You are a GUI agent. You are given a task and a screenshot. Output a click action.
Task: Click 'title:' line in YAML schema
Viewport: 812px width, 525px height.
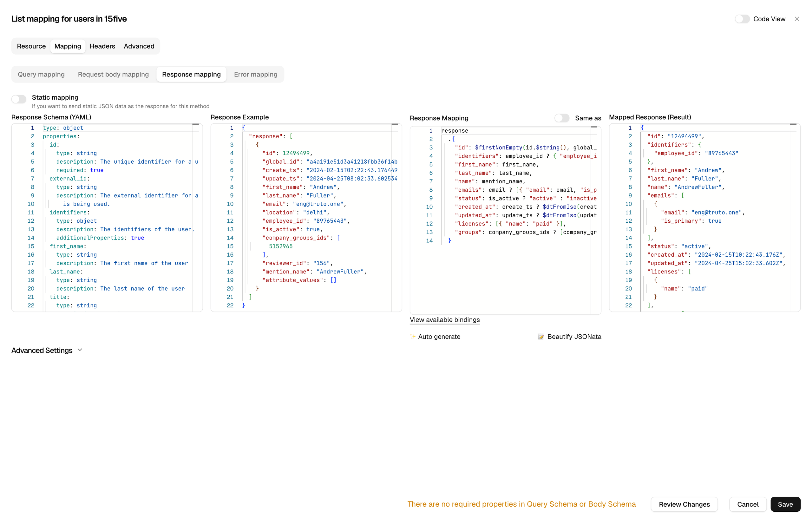[x=59, y=297]
